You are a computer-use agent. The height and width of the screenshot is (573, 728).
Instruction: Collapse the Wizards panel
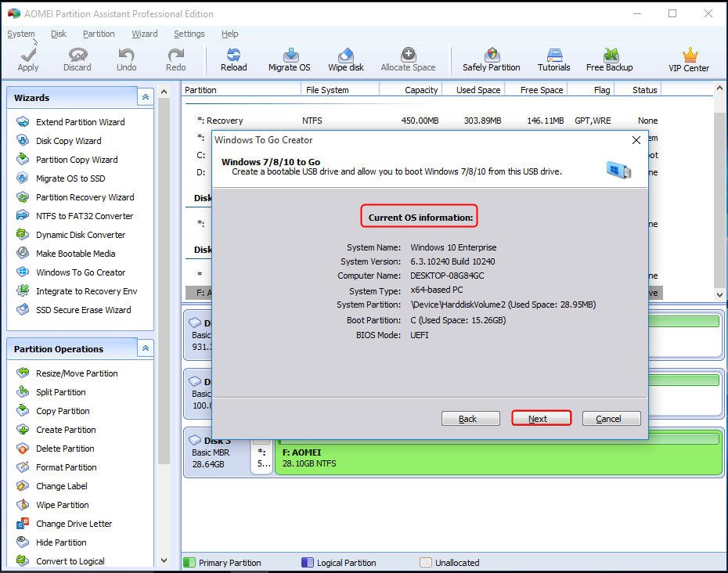(x=146, y=97)
